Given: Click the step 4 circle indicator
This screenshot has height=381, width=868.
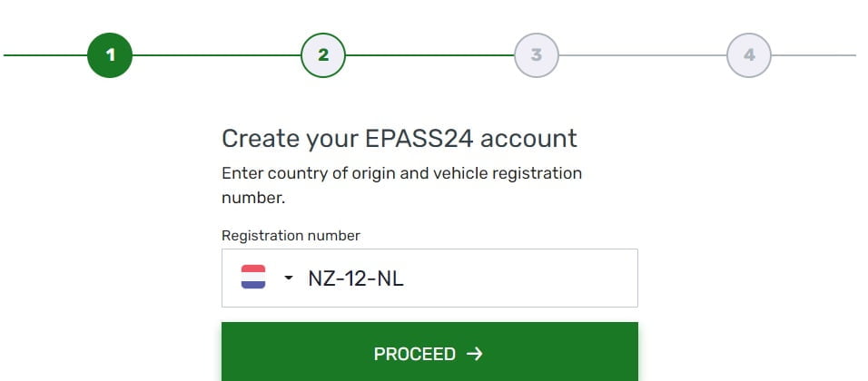Looking at the screenshot, I should 749,55.
